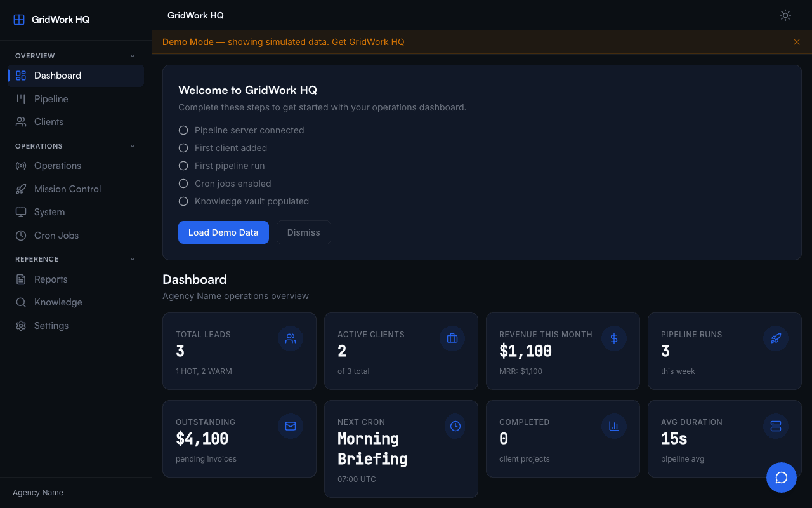The width and height of the screenshot is (812, 508).
Task: Collapse the OVERVIEW section
Action: [x=132, y=55]
